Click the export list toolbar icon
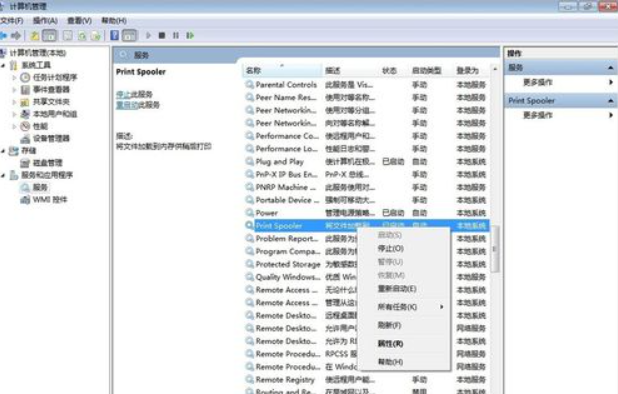The height and width of the screenshot is (394, 618). pyautogui.click(x=96, y=36)
